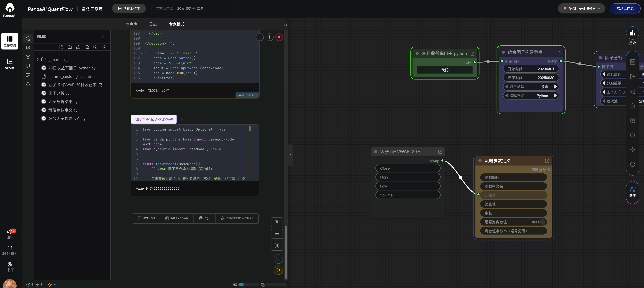Screen dimensions: 644x288
Task: Open the 创作者 creator section
Action: [10, 64]
